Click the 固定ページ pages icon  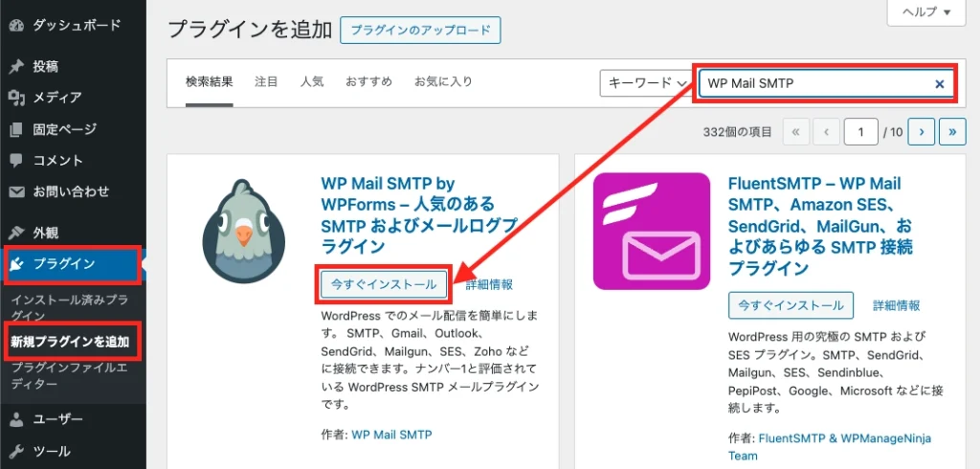click(16, 129)
